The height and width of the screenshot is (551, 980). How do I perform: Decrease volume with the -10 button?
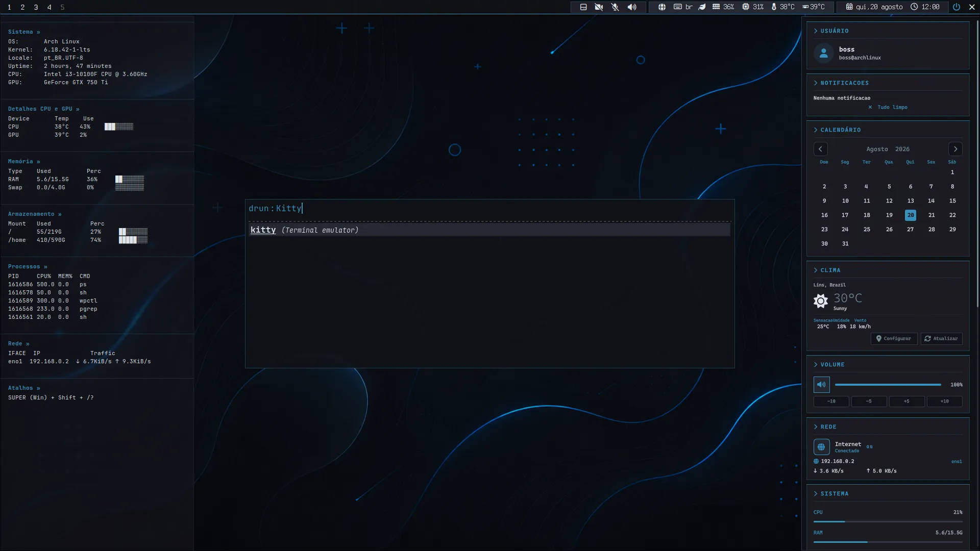[x=831, y=402]
